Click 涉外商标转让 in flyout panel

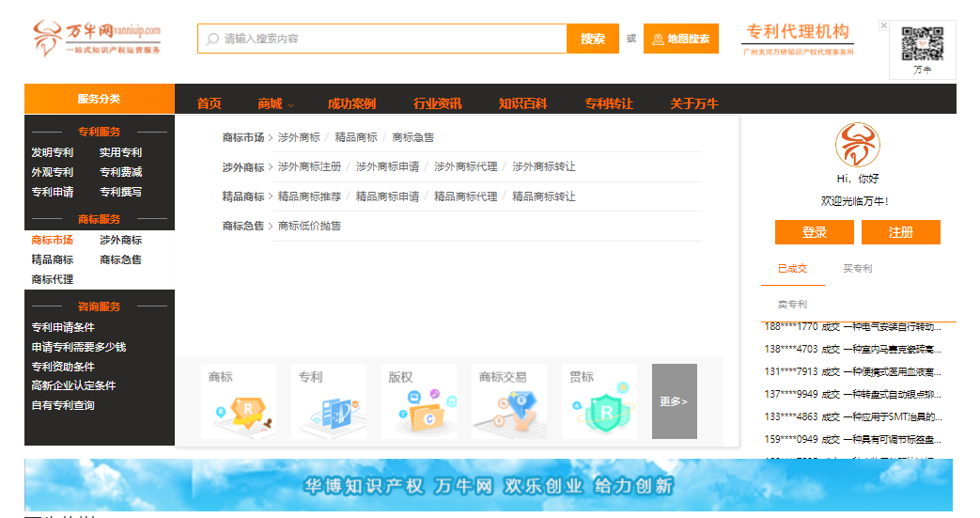(x=544, y=166)
